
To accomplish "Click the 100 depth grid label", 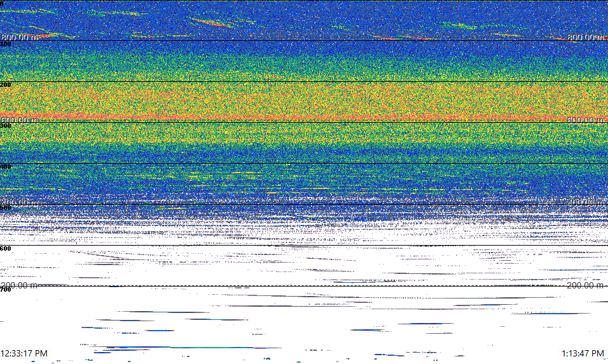I will tap(6, 44).
